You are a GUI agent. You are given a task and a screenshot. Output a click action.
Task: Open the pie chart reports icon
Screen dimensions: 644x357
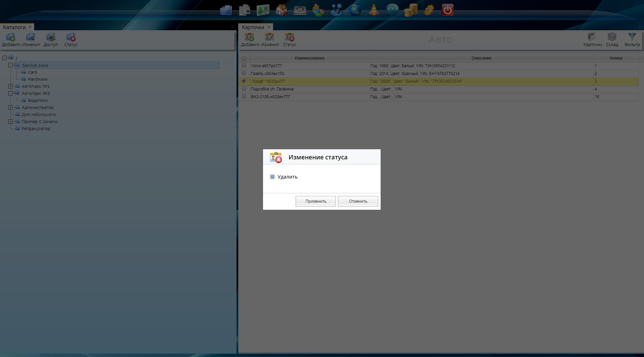[x=318, y=10]
